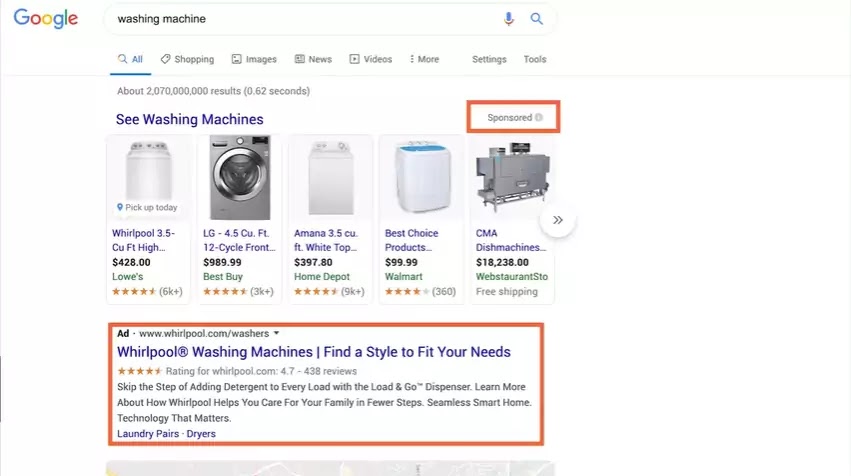
Task: Click the whirlpool.com rating stars
Action: (x=139, y=371)
